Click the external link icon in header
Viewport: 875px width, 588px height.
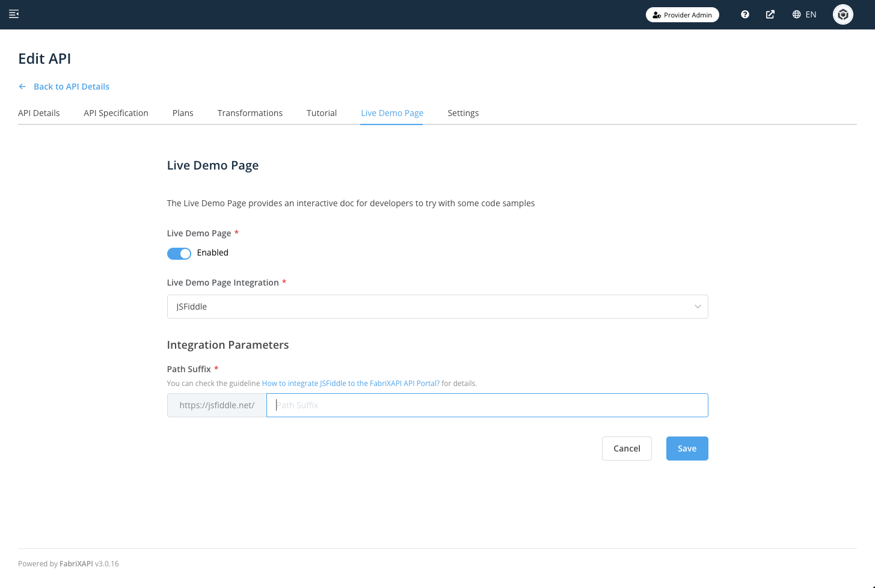point(770,14)
